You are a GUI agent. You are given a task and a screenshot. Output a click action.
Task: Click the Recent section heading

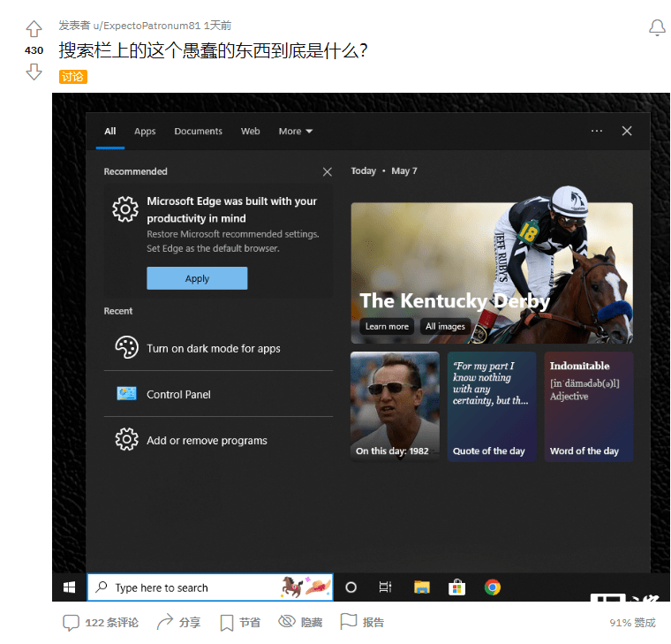coord(118,311)
